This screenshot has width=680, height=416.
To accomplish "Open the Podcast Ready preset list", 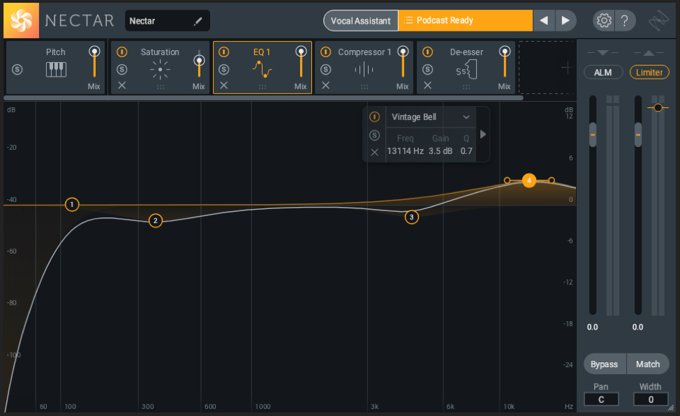I will click(x=465, y=20).
